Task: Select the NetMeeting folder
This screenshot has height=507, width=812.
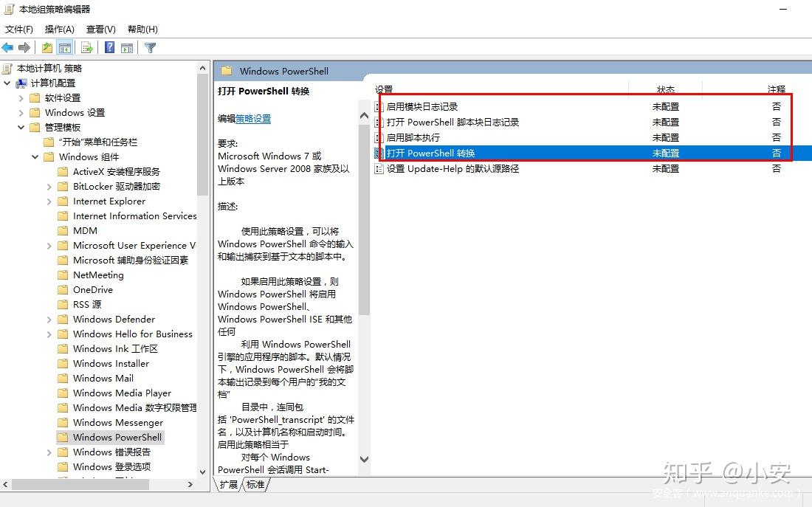Action: 98,275
